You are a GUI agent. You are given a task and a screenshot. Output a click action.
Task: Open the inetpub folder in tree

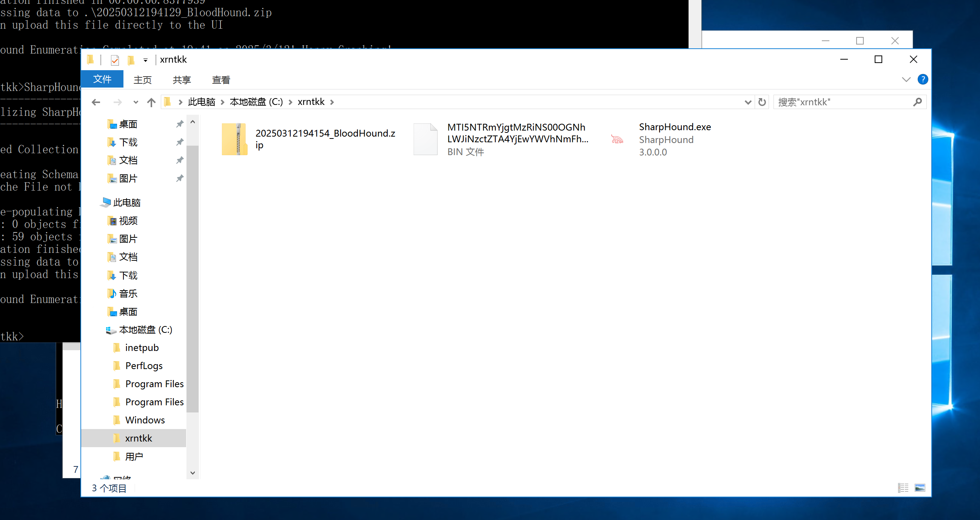tap(142, 347)
